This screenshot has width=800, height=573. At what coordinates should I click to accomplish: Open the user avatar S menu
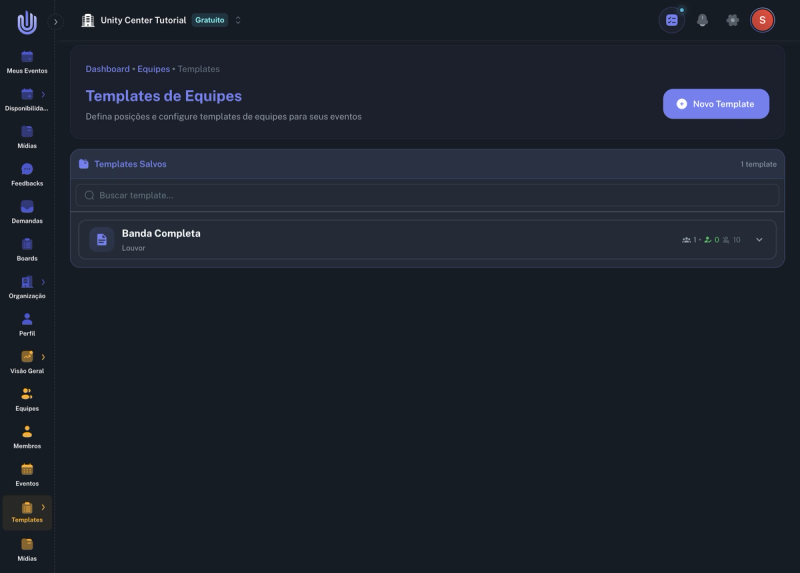coord(762,20)
